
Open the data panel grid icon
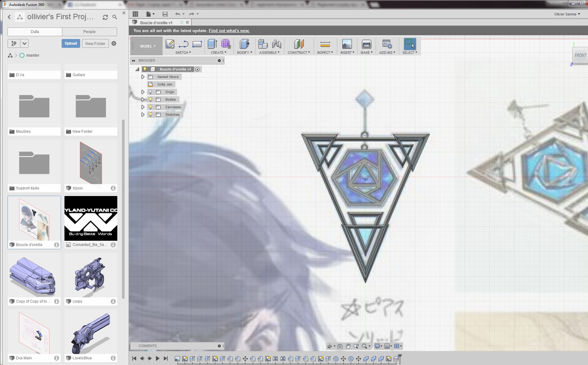pos(136,14)
